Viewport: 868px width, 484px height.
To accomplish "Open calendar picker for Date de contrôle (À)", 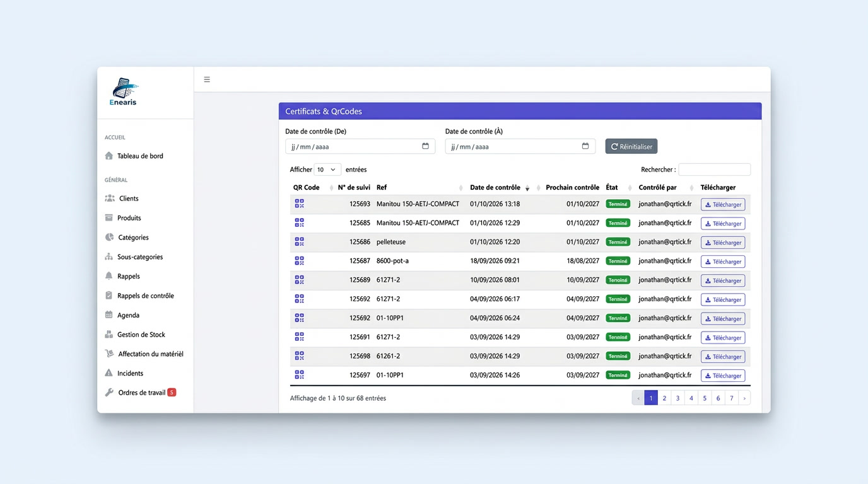I will pyautogui.click(x=585, y=146).
